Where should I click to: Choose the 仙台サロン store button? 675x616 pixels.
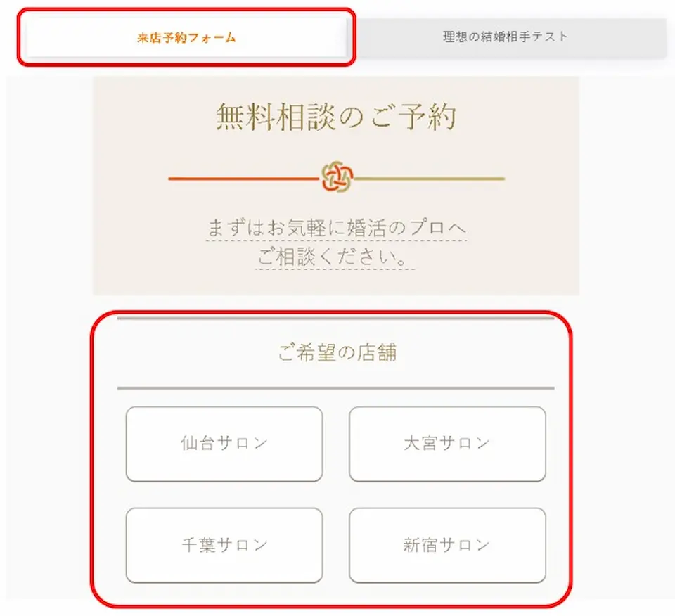[x=224, y=444]
